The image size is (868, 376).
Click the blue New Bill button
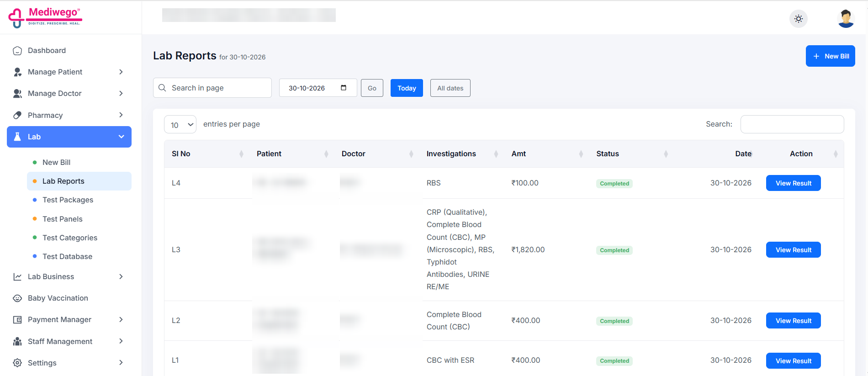click(830, 56)
